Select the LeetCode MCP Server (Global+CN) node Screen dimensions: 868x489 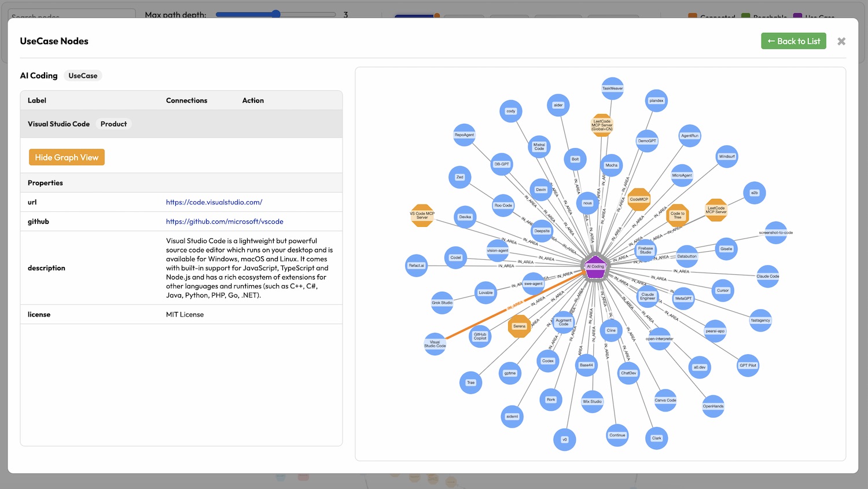coord(602,125)
